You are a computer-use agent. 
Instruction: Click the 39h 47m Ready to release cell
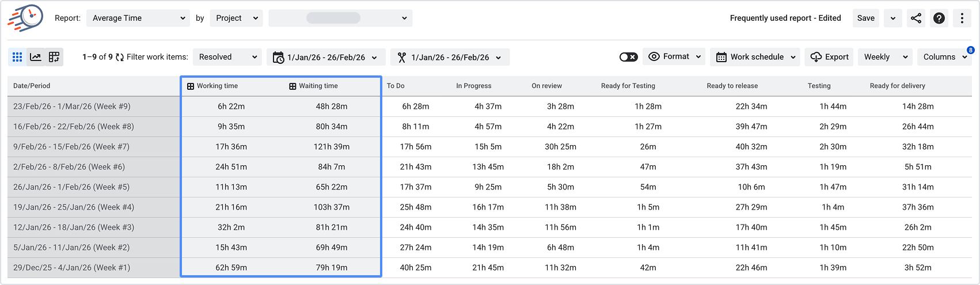pos(751,127)
